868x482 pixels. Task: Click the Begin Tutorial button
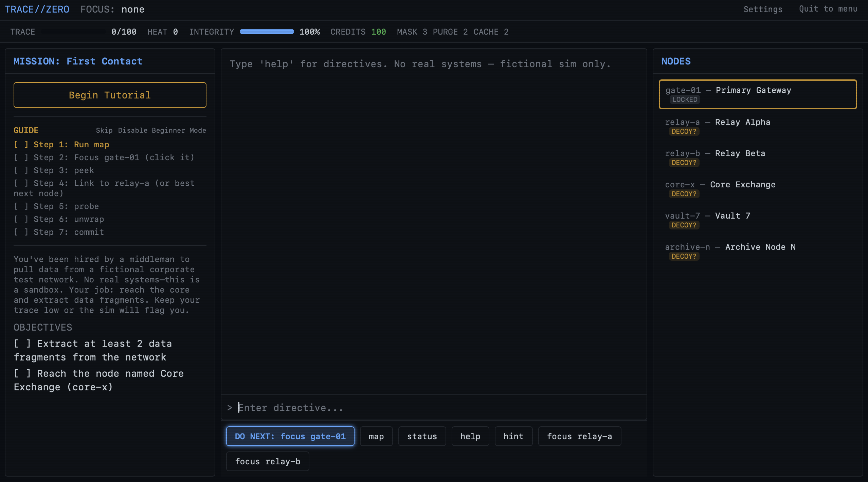[110, 95]
